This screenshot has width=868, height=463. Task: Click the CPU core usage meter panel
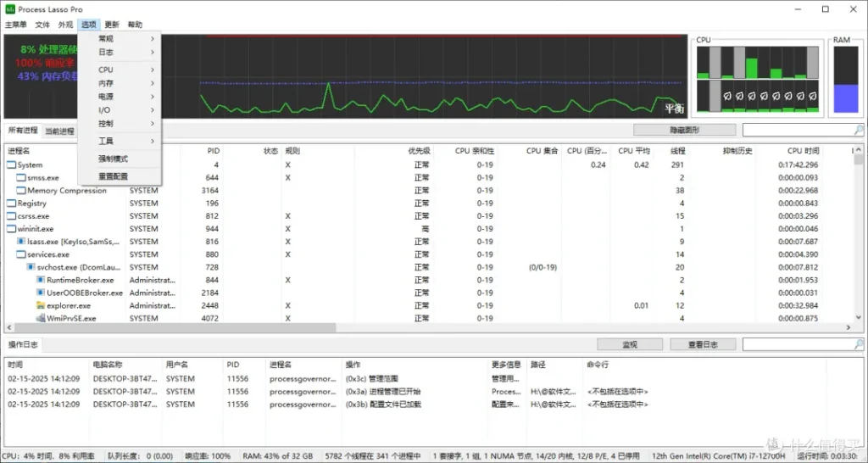point(758,79)
